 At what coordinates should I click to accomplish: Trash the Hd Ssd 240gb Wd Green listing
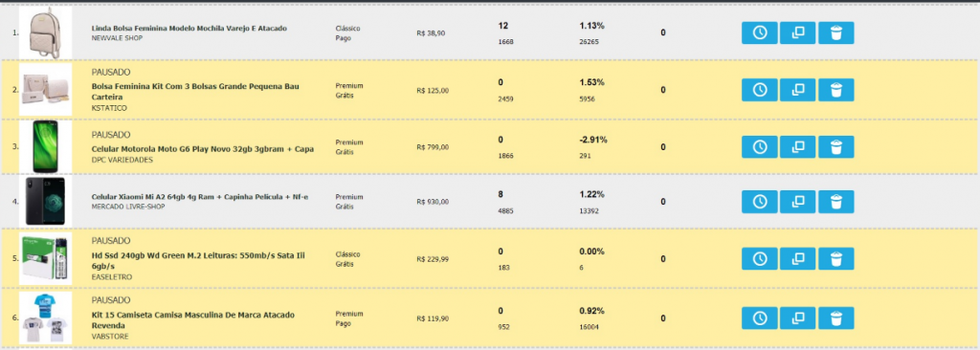pos(836,259)
